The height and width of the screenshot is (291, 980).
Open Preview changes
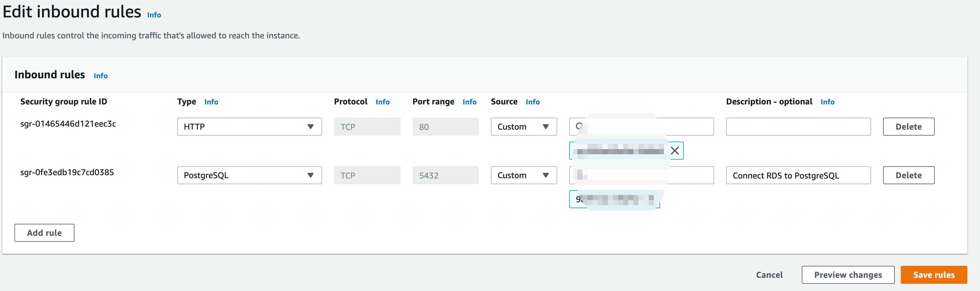pos(848,274)
